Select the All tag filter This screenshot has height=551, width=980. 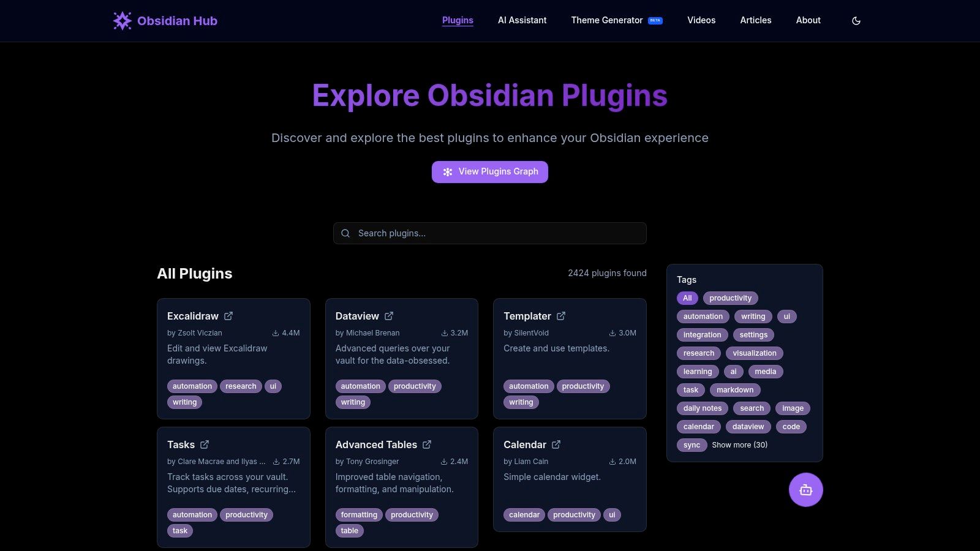(687, 298)
